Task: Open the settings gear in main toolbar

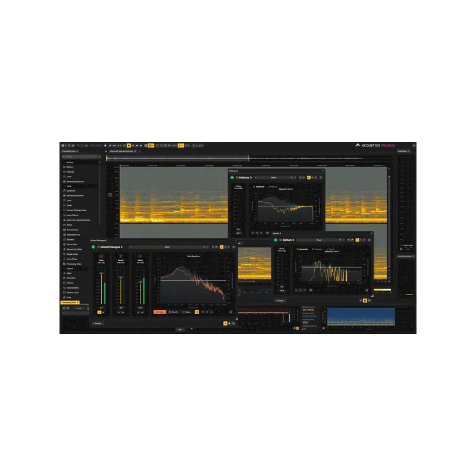Action: 63,145
